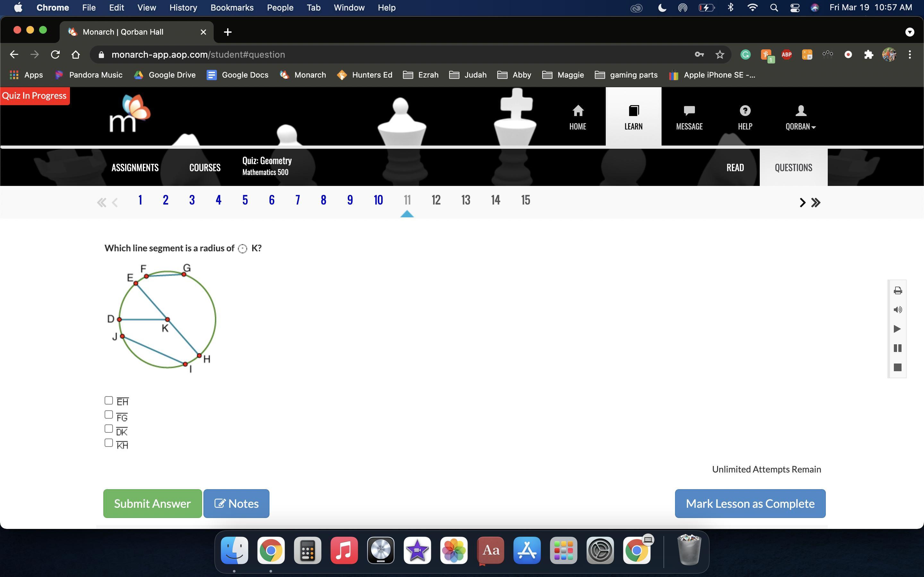Viewport: 924px width, 577px height.
Task: Click the Submit Answer button
Action: coord(152,503)
